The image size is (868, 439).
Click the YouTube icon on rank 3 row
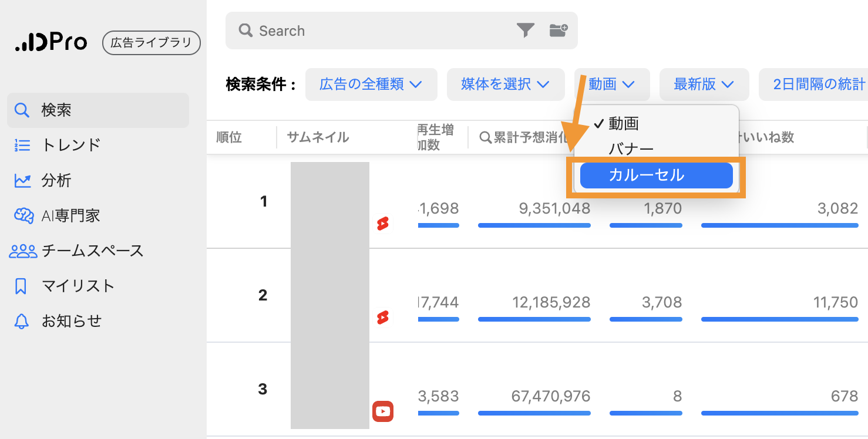[x=383, y=411]
